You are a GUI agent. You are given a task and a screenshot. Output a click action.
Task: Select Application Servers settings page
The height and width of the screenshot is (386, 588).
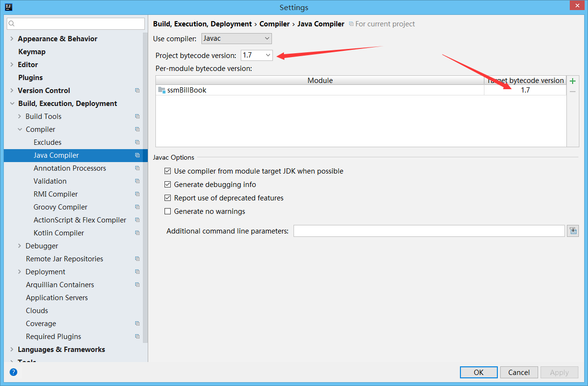point(57,298)
